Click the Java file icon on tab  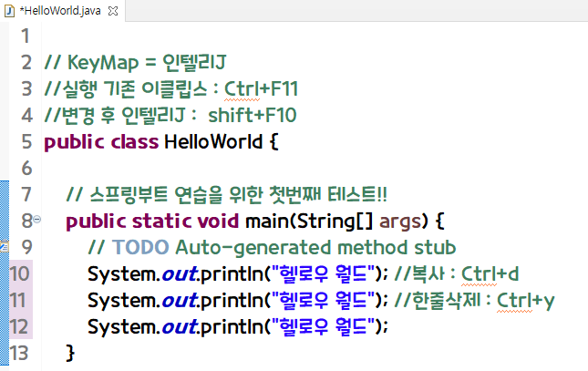(9, 11)
